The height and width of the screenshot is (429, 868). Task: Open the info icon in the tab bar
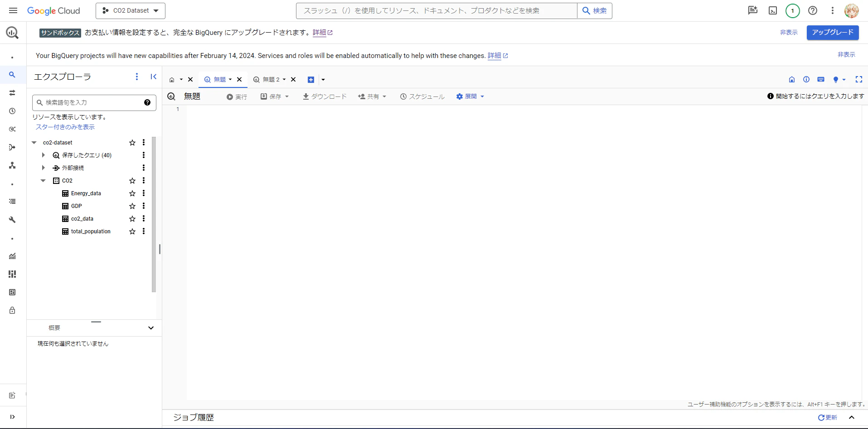click(x=806, y=79)
